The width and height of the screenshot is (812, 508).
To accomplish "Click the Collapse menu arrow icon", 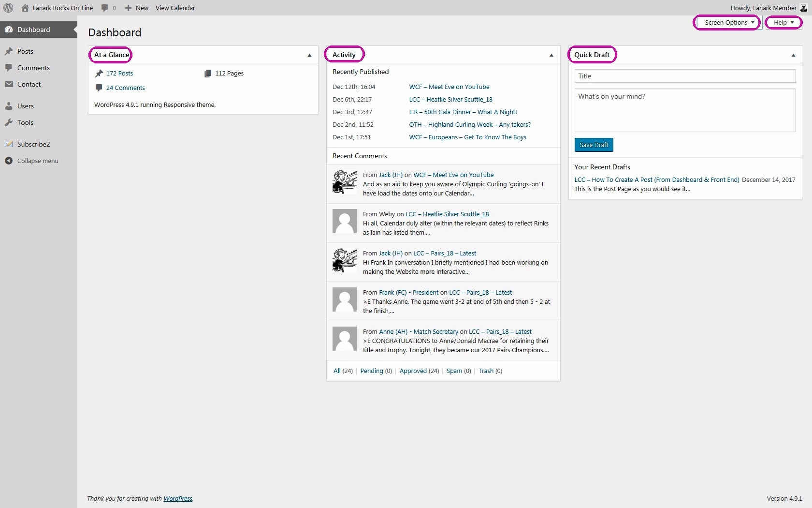I will coord(9,161).
